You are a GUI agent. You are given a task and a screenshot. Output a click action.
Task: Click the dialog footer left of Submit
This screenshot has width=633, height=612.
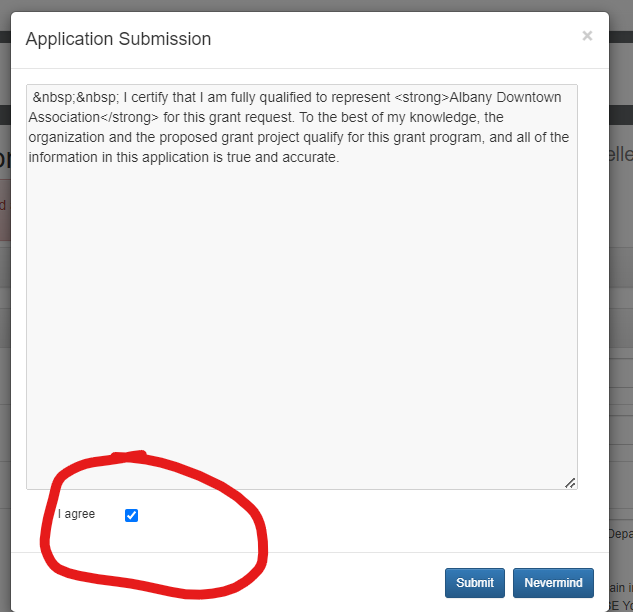250,582
